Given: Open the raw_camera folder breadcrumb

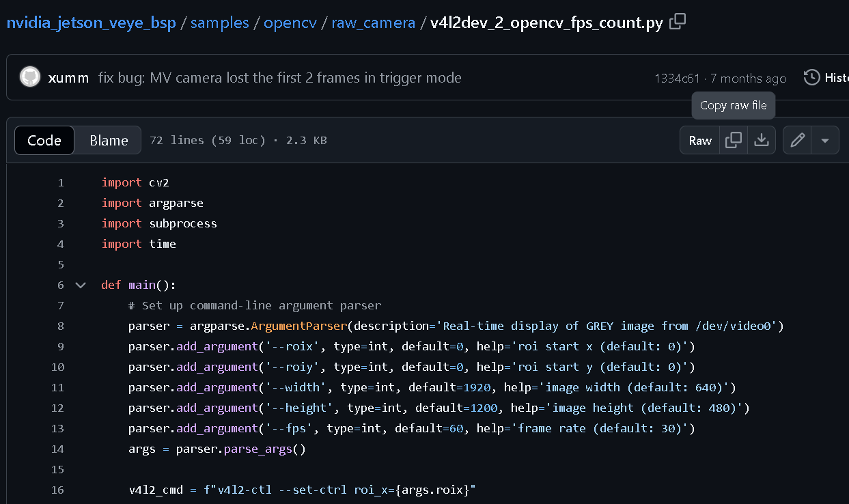Looking at the screenshot, I should click(373, 23).
